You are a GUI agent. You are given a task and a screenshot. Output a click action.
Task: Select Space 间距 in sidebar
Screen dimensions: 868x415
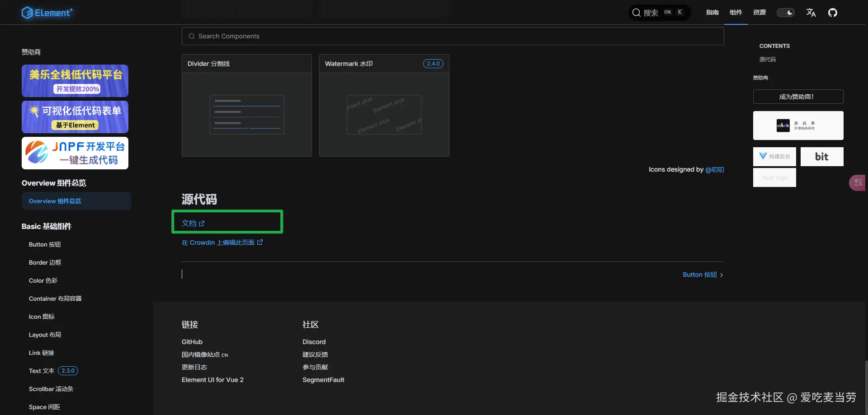(44, 407)
